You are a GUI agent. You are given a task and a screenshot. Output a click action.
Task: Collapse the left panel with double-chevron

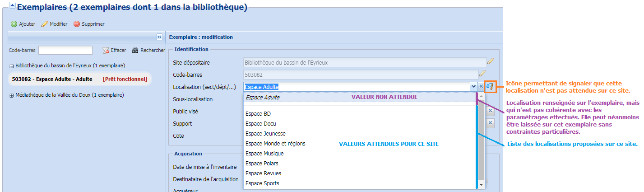pyautogui.click(x=159, y=37)
